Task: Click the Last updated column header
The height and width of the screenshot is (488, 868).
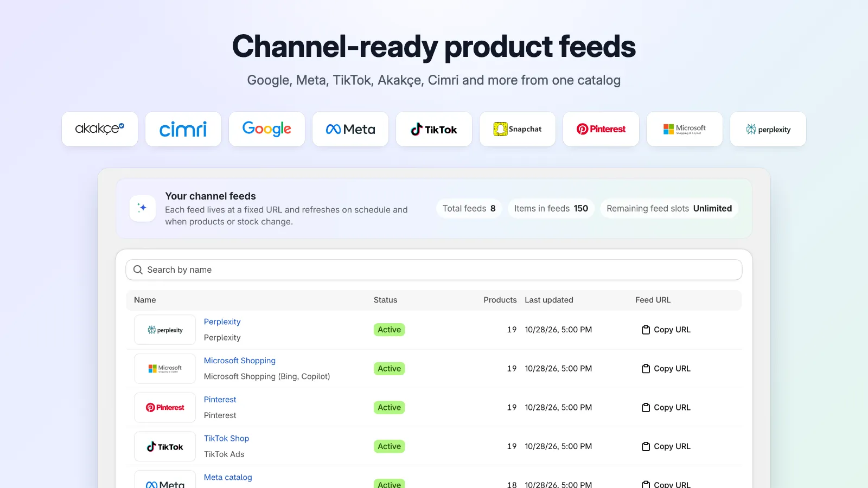Action: (549, 300)
